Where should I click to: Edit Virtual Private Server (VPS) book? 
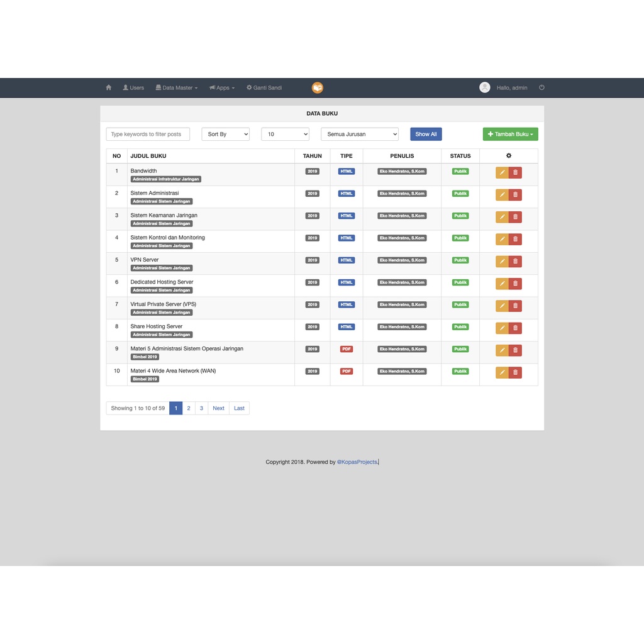pyautogui.click(x=502, y=306)
